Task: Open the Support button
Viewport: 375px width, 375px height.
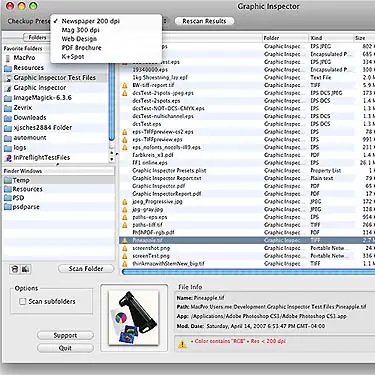Action: coord(65,336)
